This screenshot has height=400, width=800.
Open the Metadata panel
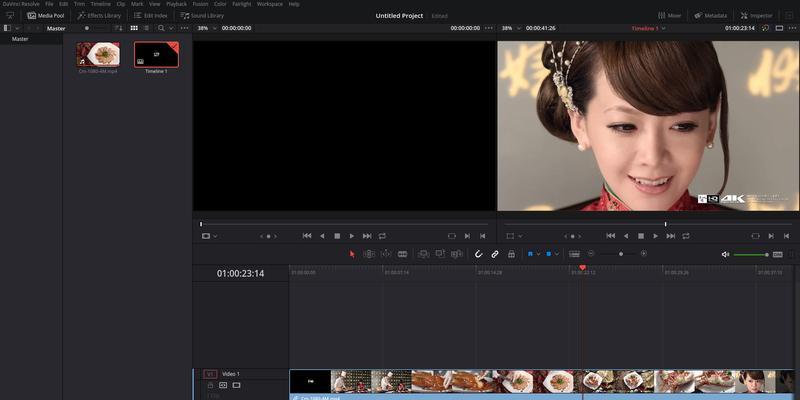(x=710, y=16)
